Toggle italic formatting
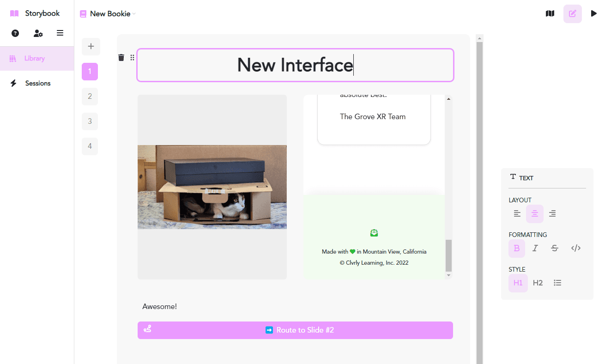Image resolution: width=611 pixels, height=364 pixels. (x=535, y=249)
